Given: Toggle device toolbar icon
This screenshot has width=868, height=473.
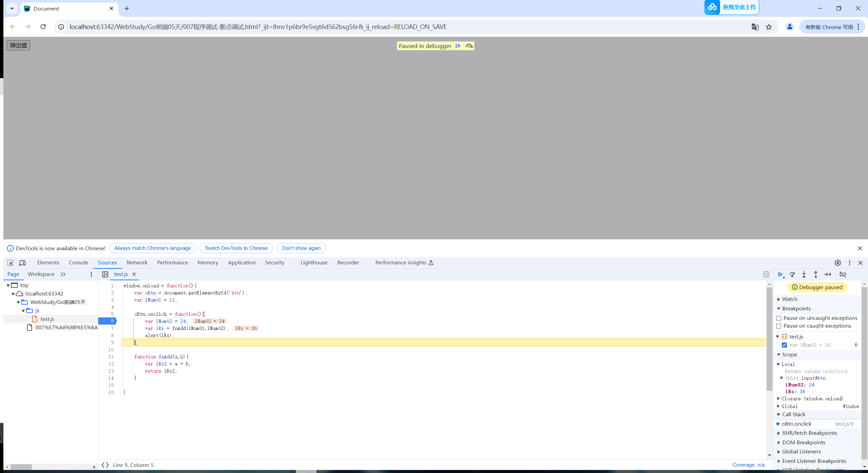Looking at the screenshot, I should point(22,263).
